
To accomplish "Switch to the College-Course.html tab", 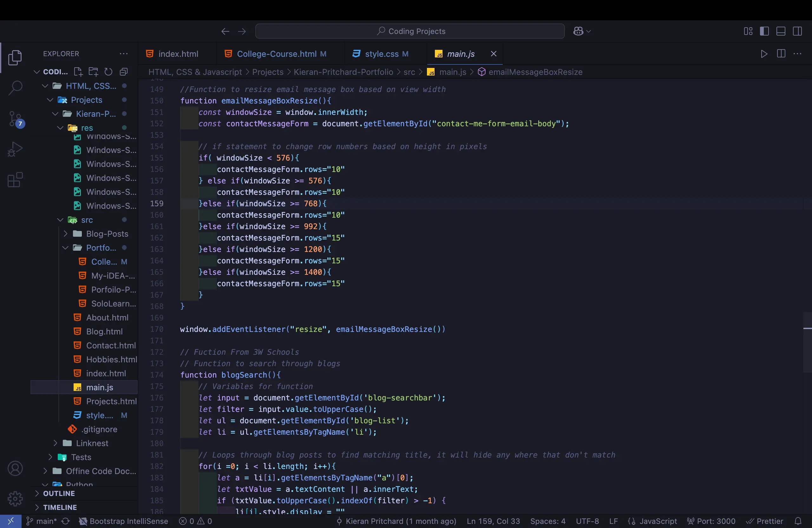I will (x=276, y=54).
